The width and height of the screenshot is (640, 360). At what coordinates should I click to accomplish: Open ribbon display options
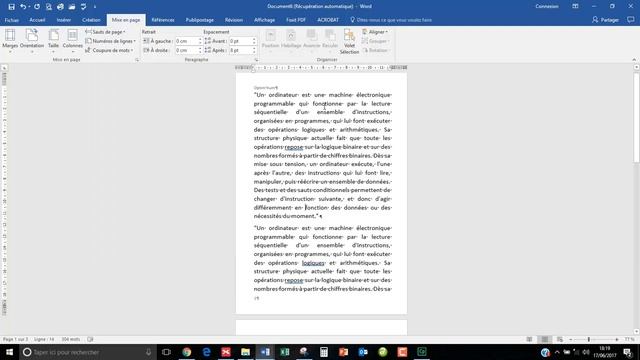[x=575, y=7]
